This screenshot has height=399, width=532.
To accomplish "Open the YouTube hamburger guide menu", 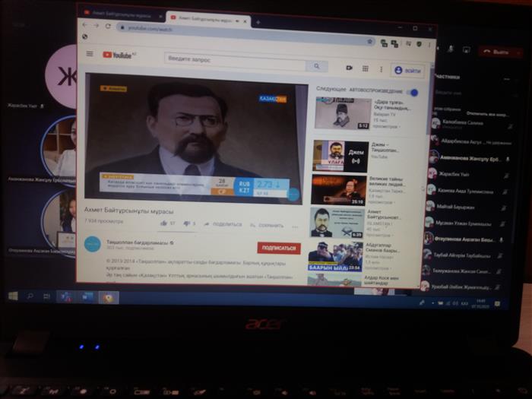I will 90,54.
